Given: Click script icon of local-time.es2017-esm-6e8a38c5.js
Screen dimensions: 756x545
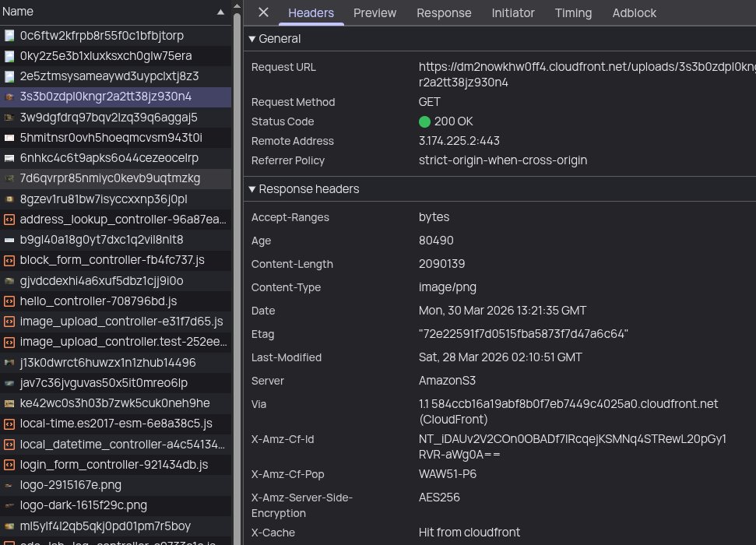Looking at the screenshot, I should 9,424.
